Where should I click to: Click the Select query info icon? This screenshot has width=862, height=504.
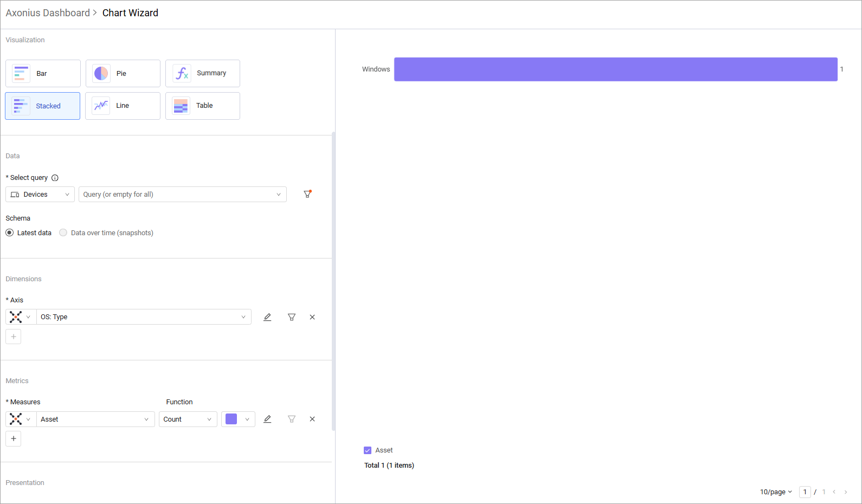pyautogui.click(x=55, y=178)
